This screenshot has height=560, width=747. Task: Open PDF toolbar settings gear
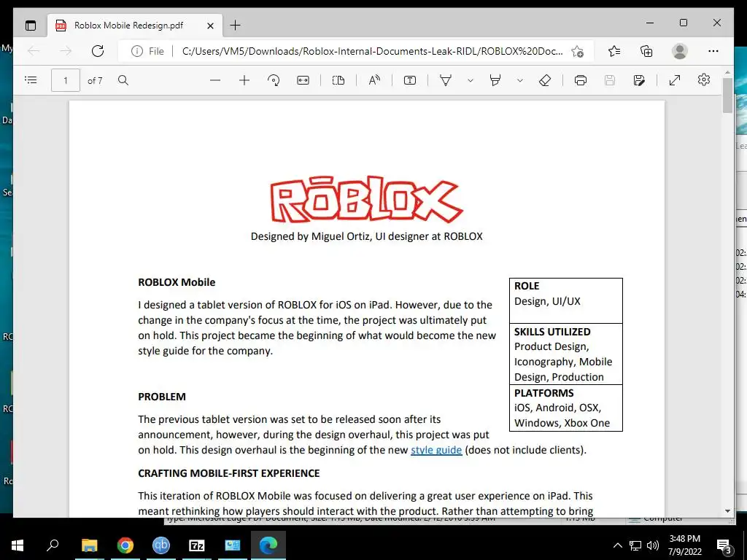[704, 79]
